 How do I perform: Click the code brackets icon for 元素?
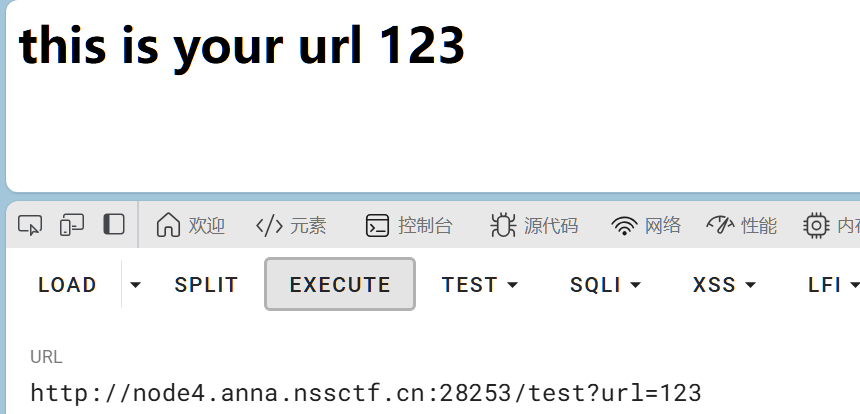pos(269,225)
